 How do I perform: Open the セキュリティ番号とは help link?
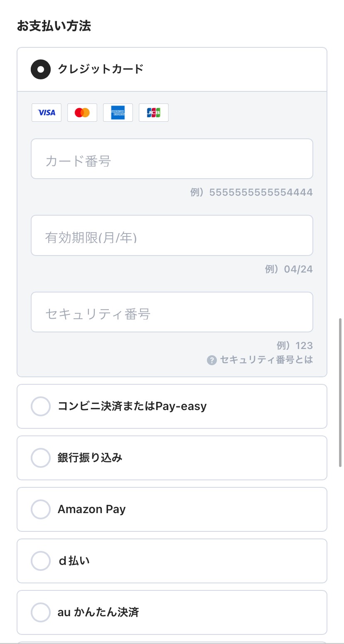pyautogui.click(x=266, y=360)
